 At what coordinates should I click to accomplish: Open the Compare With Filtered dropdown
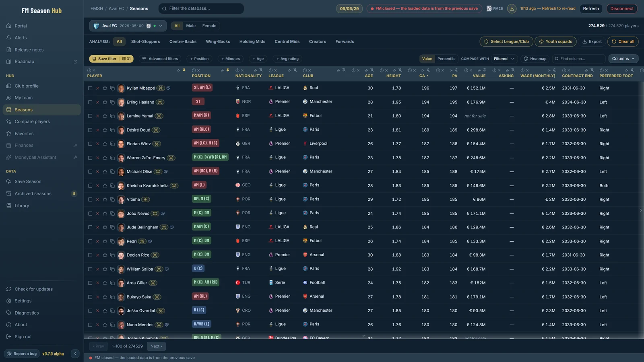pyautogui.click(x=504, y=59)
